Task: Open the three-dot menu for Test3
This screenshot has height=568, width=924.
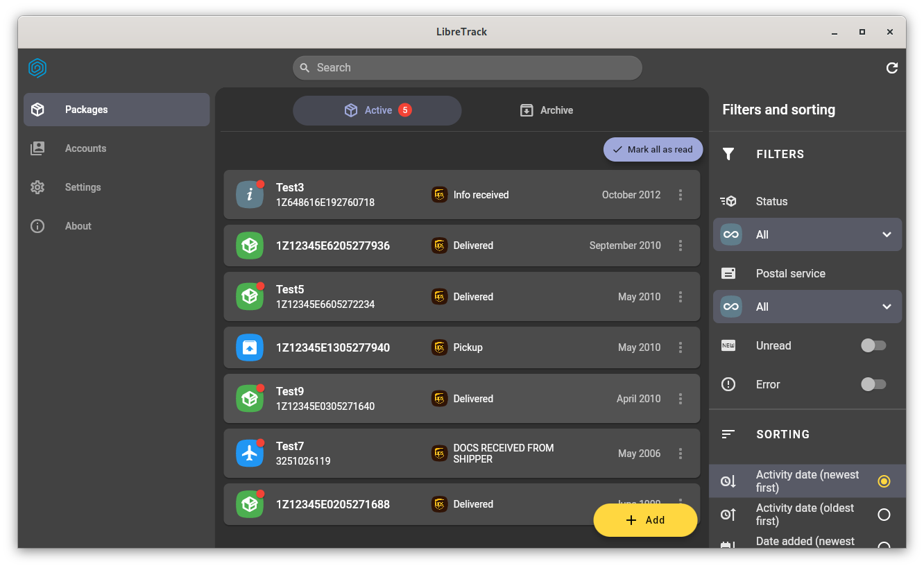Action: pyautogui.click(x=681, y=195)
